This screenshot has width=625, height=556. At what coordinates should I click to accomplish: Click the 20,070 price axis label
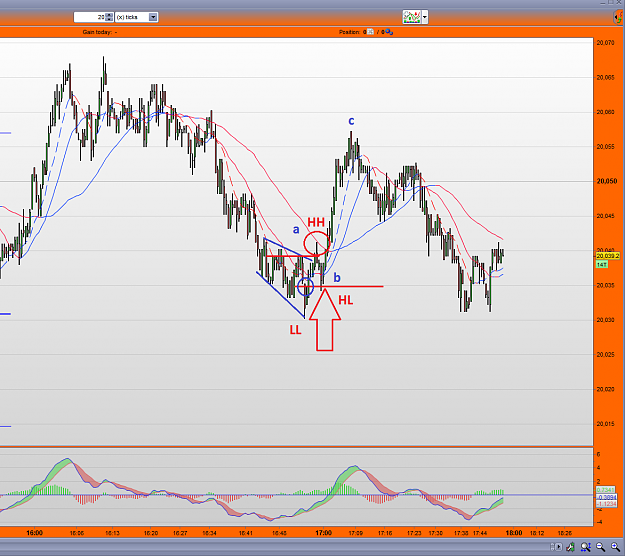pos(605,43)
